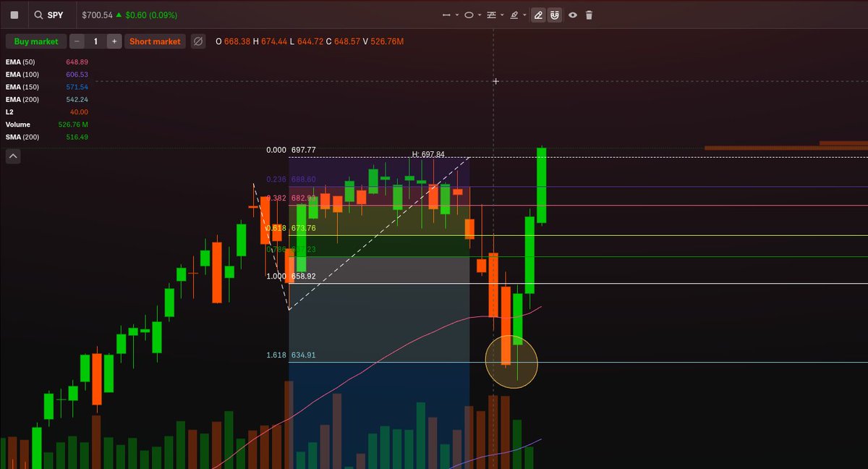
Task: Toggle magnet snap mode
Action: click(555, 14)
